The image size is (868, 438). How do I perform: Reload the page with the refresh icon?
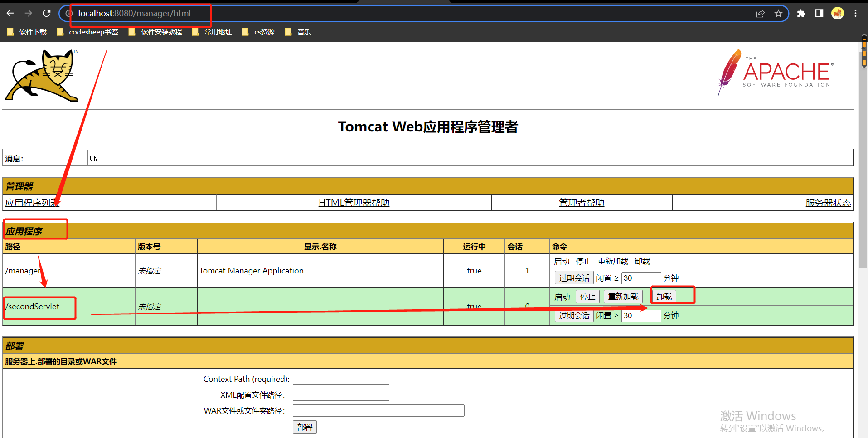pos(46,13)
